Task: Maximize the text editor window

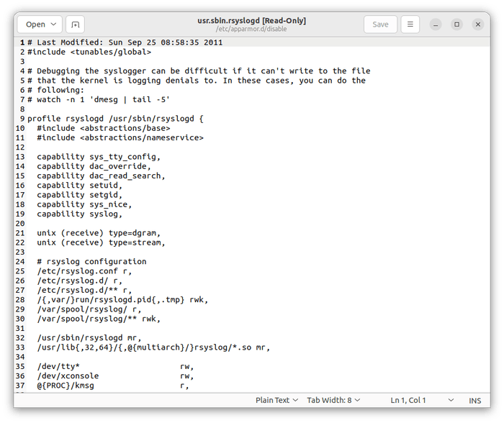Action: pos(456,24)
